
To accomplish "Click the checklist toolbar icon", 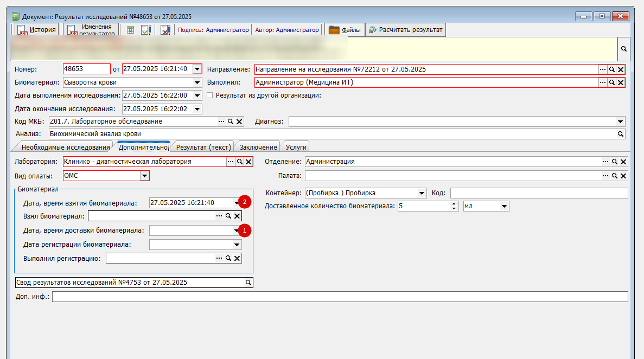I will (x=146, y=30).
